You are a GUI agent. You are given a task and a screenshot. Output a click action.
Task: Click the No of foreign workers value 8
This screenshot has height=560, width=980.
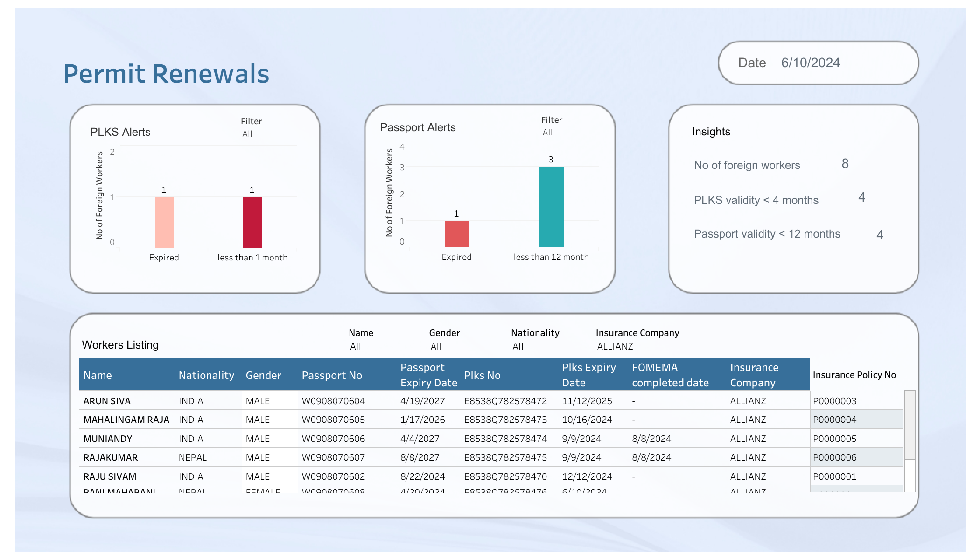pos(845,164)
